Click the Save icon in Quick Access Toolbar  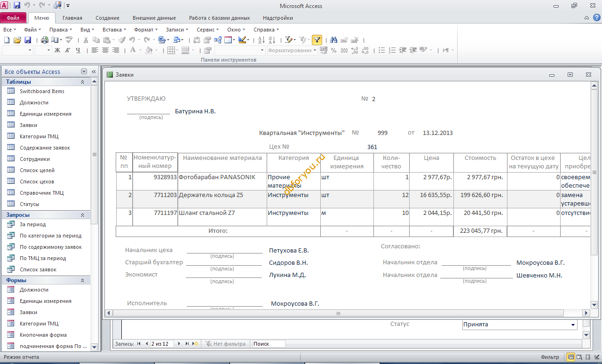[17, 6]
